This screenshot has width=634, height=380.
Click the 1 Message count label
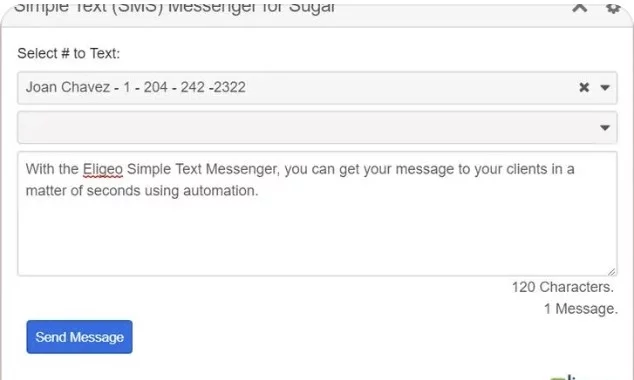coord(581,309)
